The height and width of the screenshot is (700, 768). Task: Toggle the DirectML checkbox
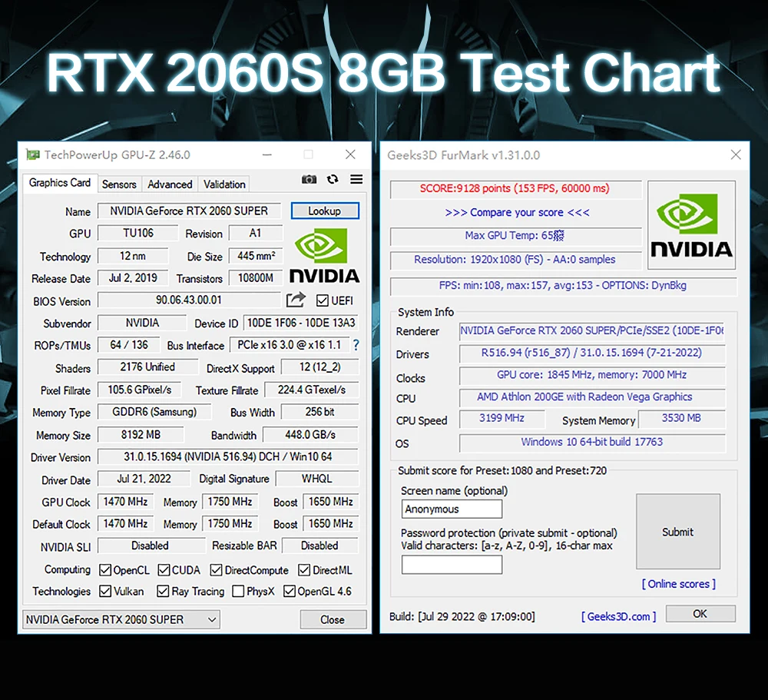point(304,569)
